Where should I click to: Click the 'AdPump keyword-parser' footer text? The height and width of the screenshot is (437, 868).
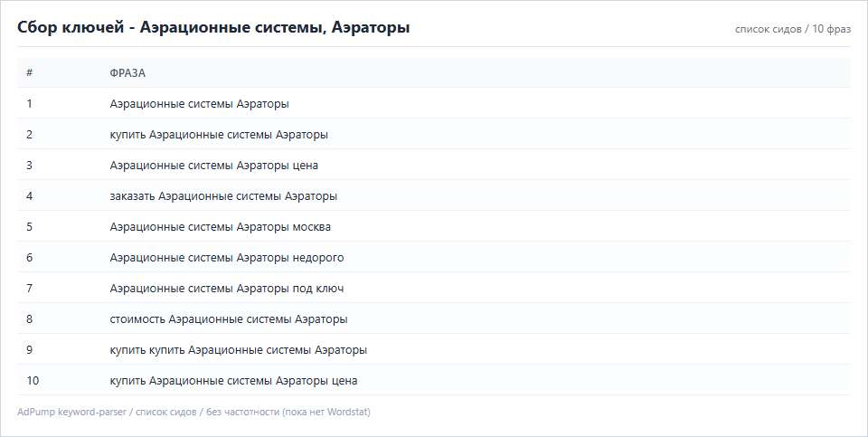72,412
